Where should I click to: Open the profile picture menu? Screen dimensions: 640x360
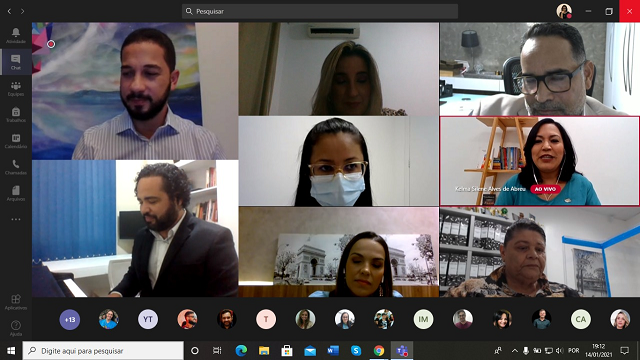pyautogui.click(x=564, y=11)
